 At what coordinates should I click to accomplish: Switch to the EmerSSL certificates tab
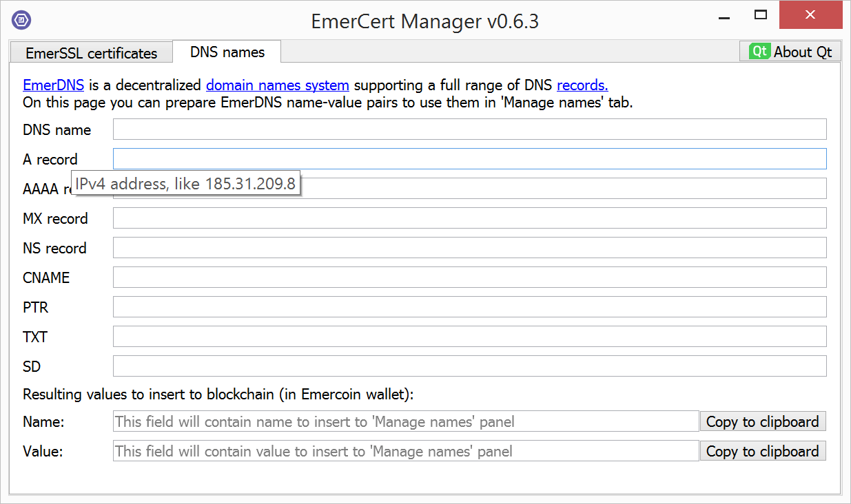pyautogui.click(x=91, y=53)
